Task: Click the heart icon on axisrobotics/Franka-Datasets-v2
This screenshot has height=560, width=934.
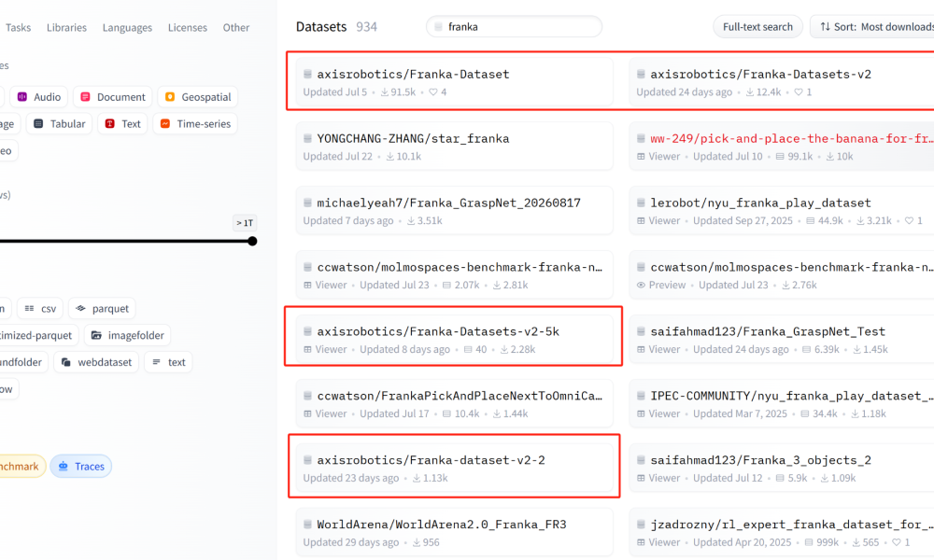Action: click(x=799, y=92)
